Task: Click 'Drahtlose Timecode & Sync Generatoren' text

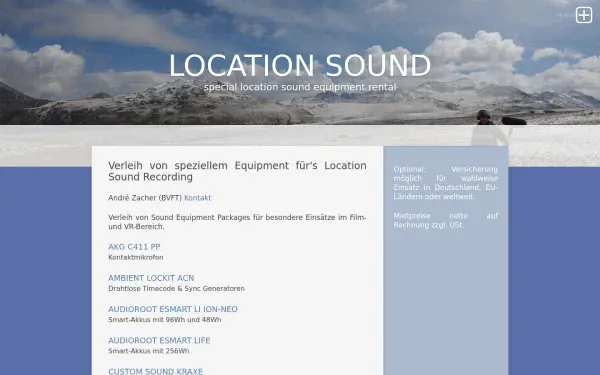Action: pos(176,289)
